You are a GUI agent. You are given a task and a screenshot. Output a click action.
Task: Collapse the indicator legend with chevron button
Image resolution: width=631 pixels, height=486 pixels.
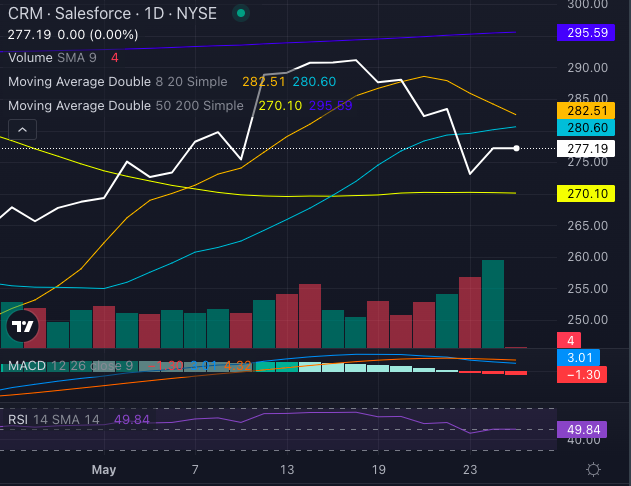point(23,130)
